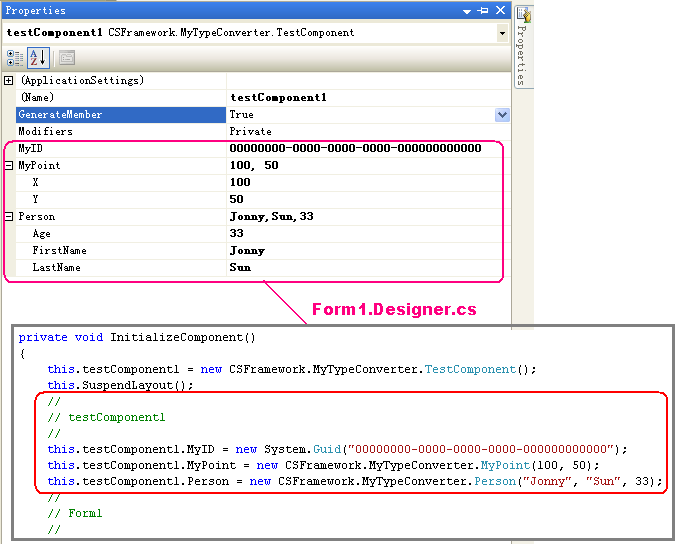
Task: Select the FirstName sub-property label
Action: point(60,250)
